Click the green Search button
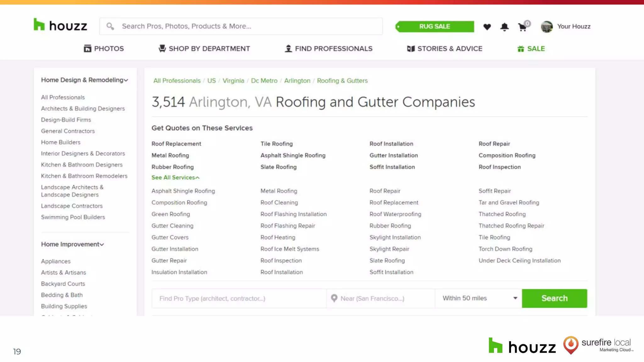Image resolution: width=644 pixels, height=362 pixels. [x=554, y=298]
